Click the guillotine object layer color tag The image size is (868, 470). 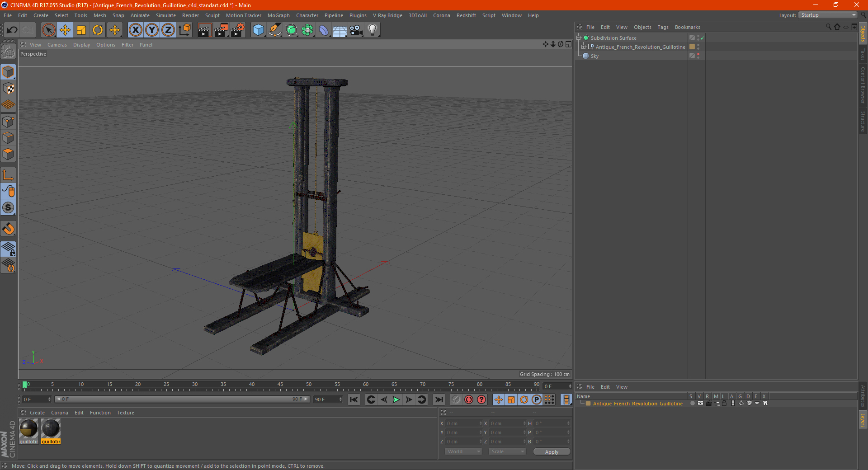(x=692, y=47)
